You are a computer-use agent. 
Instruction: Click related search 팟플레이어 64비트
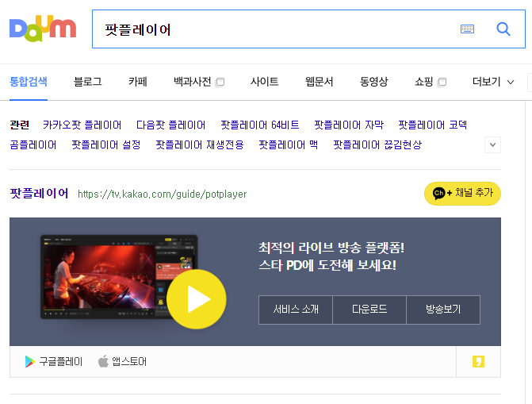pyautogui.click(x=260, y=125)
